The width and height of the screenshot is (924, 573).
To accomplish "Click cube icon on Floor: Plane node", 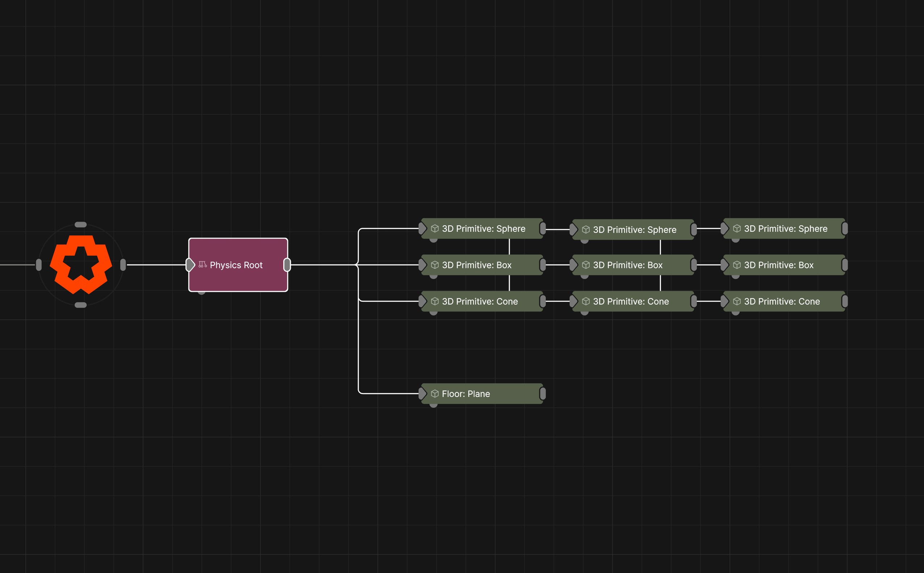I will click(435, 394).
